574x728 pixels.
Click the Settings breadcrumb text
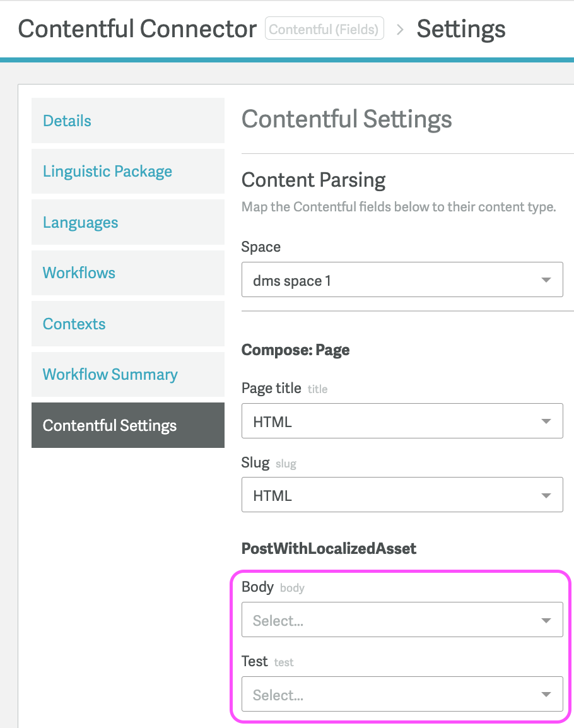pos(461,28)
